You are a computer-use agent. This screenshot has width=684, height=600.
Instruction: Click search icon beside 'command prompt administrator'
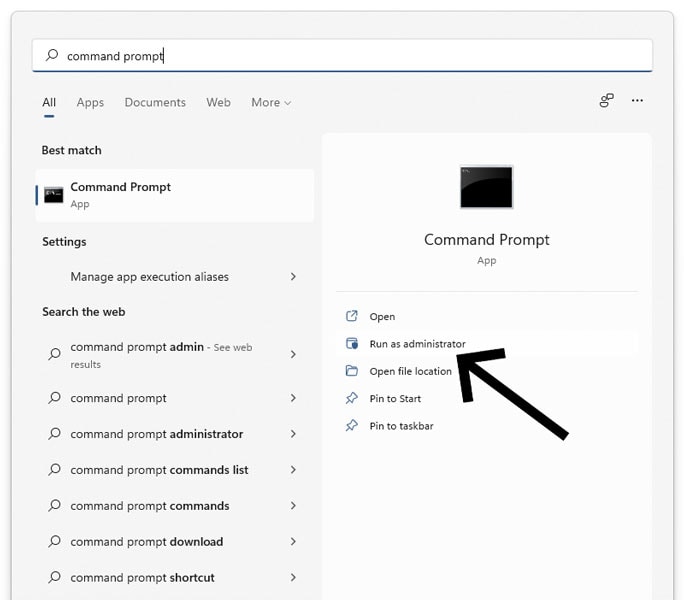tap(55, 433)
